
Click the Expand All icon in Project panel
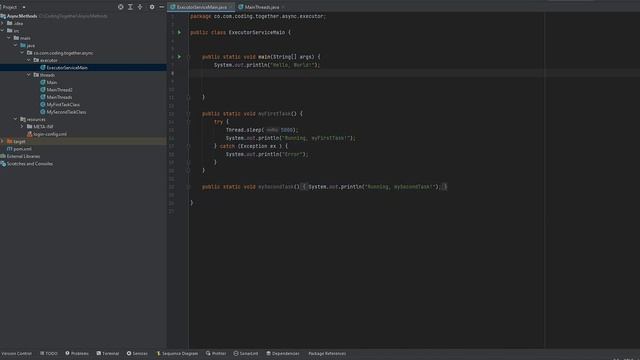point(130,7)
